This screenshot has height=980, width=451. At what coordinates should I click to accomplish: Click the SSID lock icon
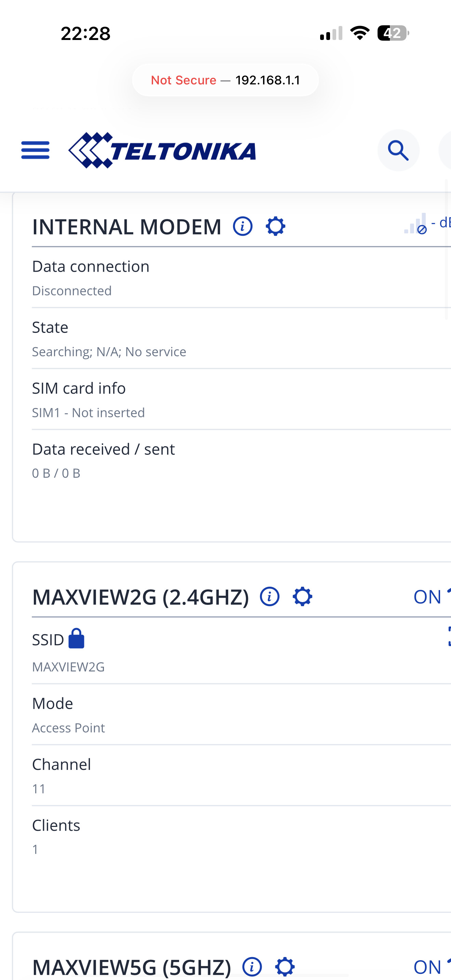click(x=77, y=638)
